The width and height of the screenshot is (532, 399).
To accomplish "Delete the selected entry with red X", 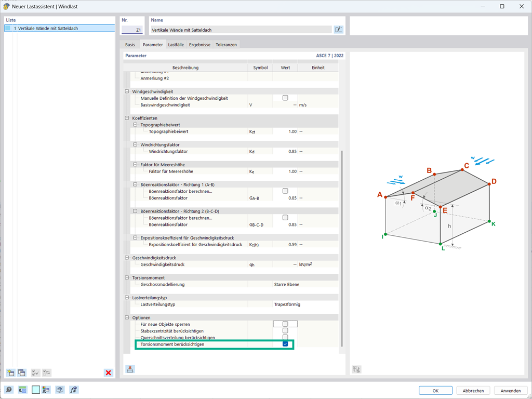I will (x=108, y=373).
